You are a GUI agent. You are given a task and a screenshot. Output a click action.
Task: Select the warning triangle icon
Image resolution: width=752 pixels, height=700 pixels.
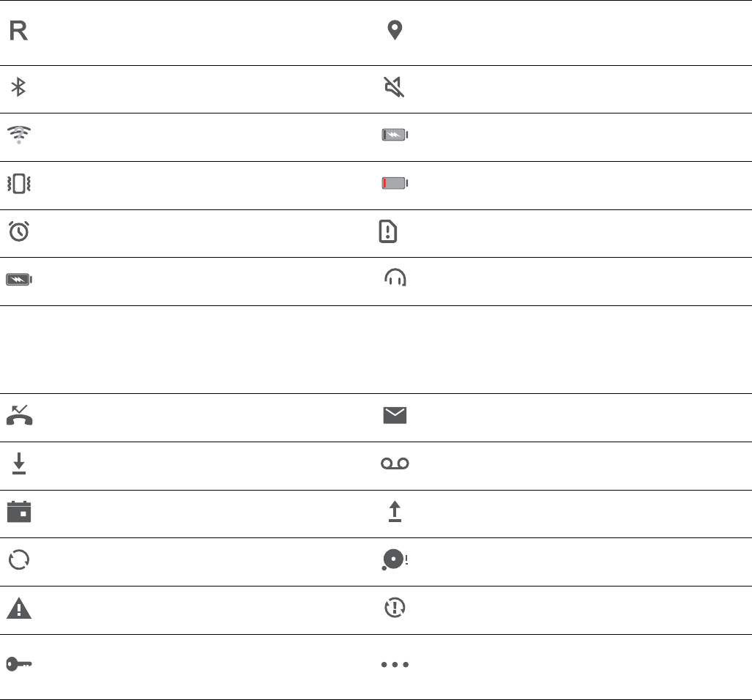tap(19, 608)
